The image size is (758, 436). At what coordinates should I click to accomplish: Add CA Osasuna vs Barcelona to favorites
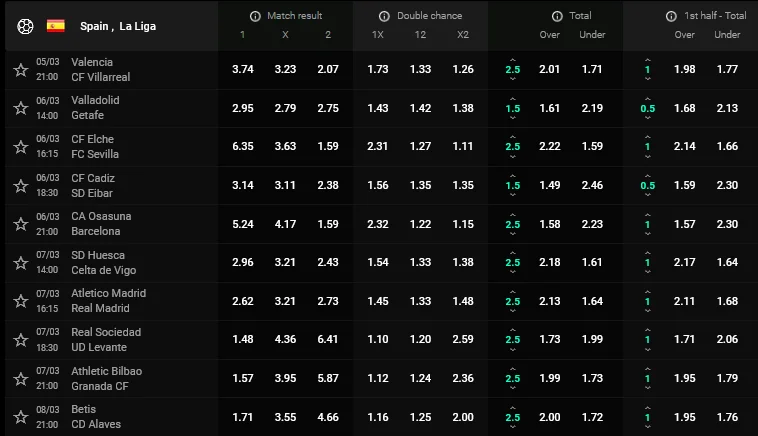point(20,224)
